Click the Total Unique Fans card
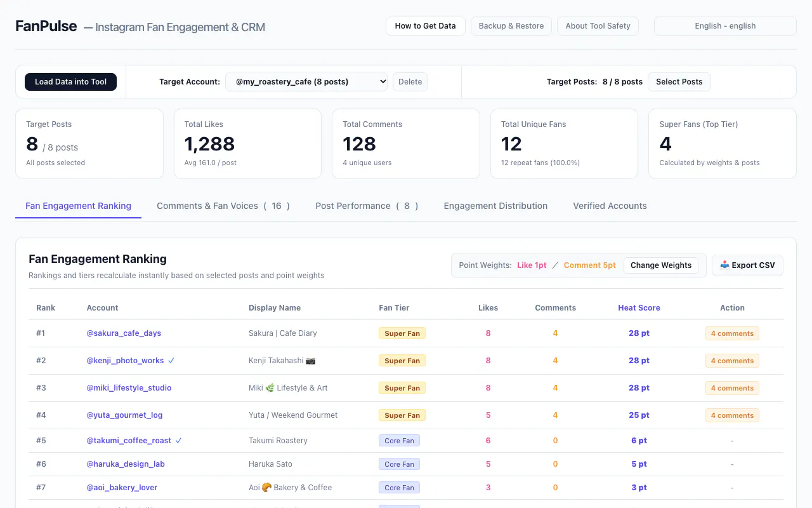Image resolution: width=812 pixels, height=508 pixels. 564,144
